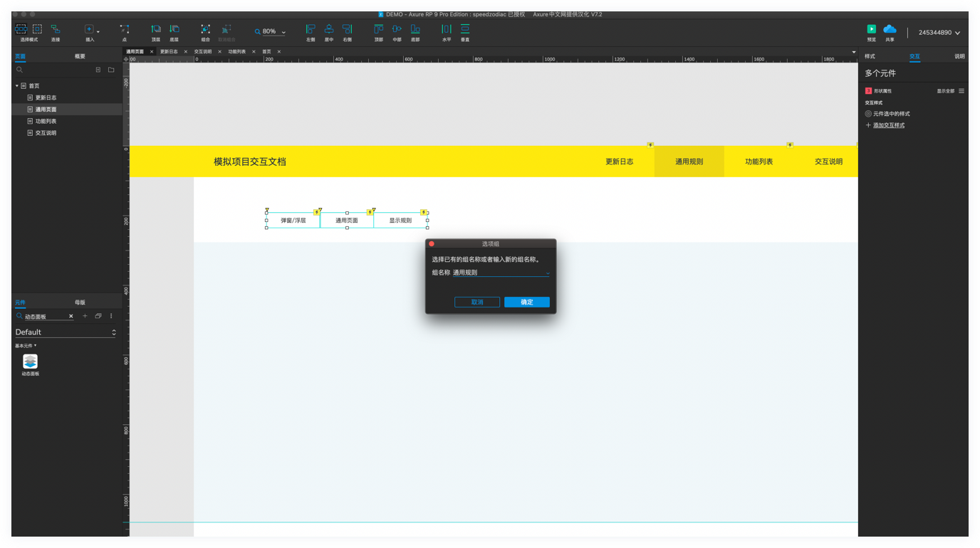Group widgets with the 组合 tool
Viewport: 980px width, 548px height.
(x=205, y=32)
